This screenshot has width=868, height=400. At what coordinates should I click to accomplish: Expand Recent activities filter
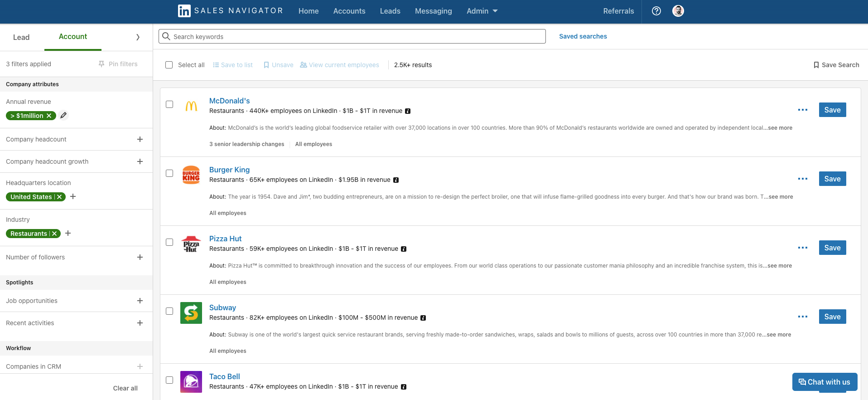[x=140, y=323]
